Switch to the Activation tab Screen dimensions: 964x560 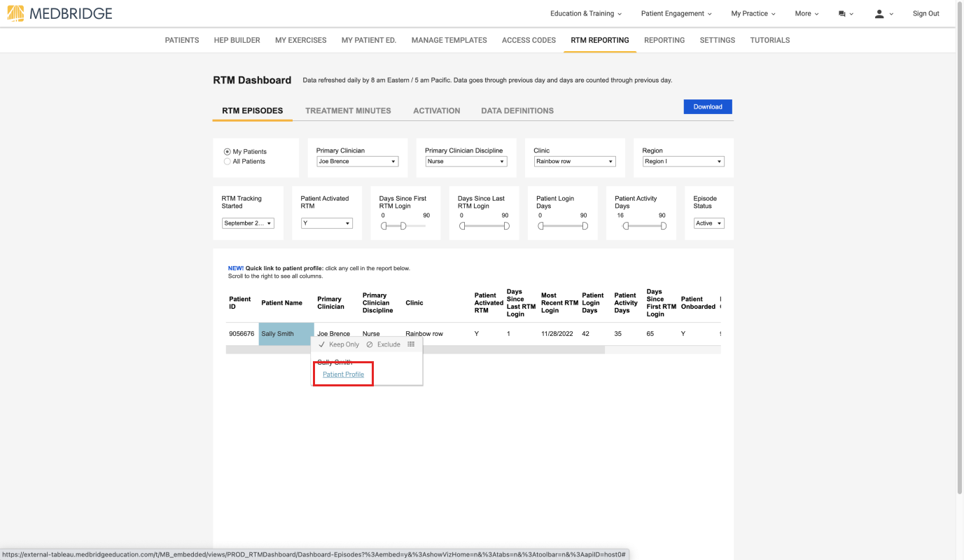pyautogui.click(x=437, y=111)
